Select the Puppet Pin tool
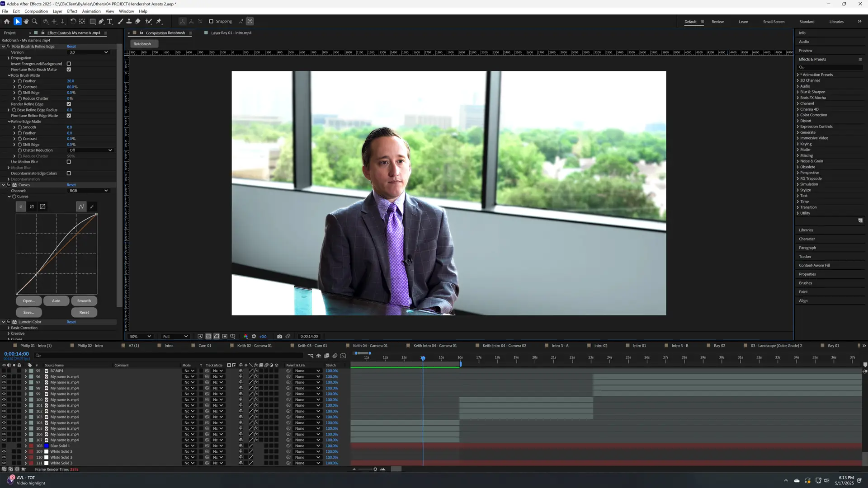Image resolution: width=868 pixels, height=488 pixels. [159, 21]
